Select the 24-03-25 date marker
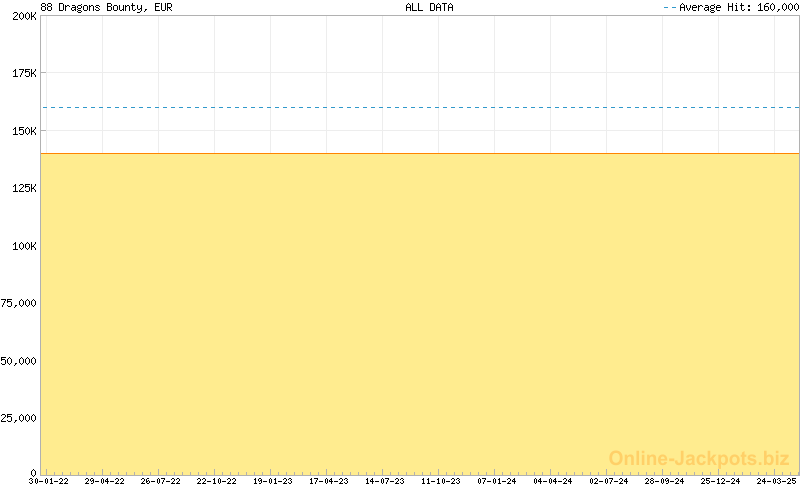This screenshot has height=490, width=800. pos(776,481)
